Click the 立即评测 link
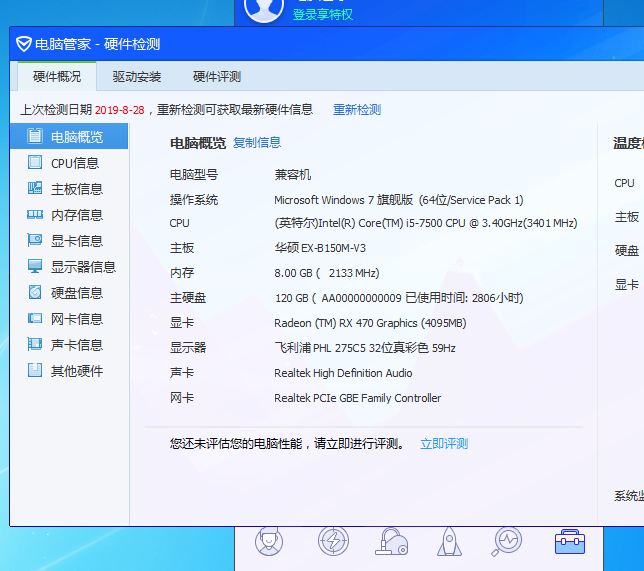Screen dimensions: 644x571 (x=444, y=444)
